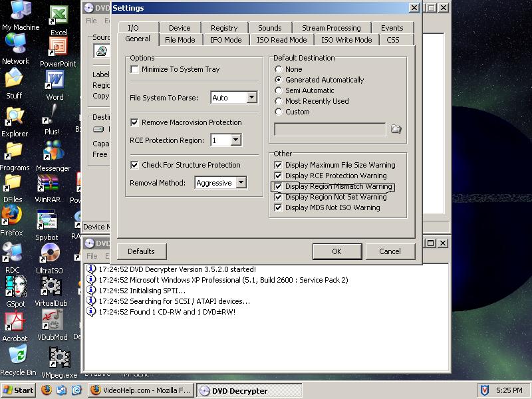The height and width of the screenshot is (399, 532).
Task: Open the Sounds tab
Action: click(x=270, y=28)
